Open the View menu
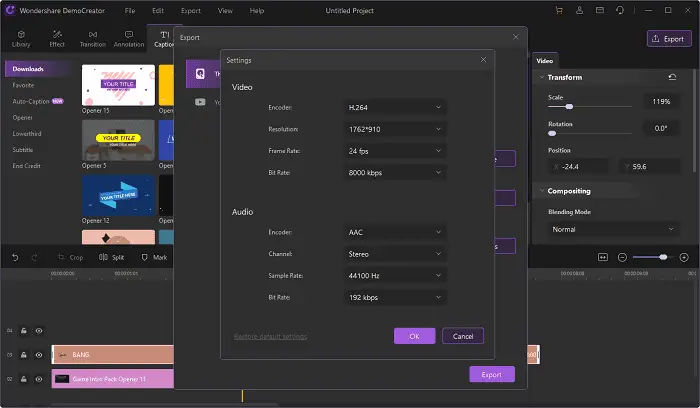Screen dimensions: 700x408 point(225,11)
